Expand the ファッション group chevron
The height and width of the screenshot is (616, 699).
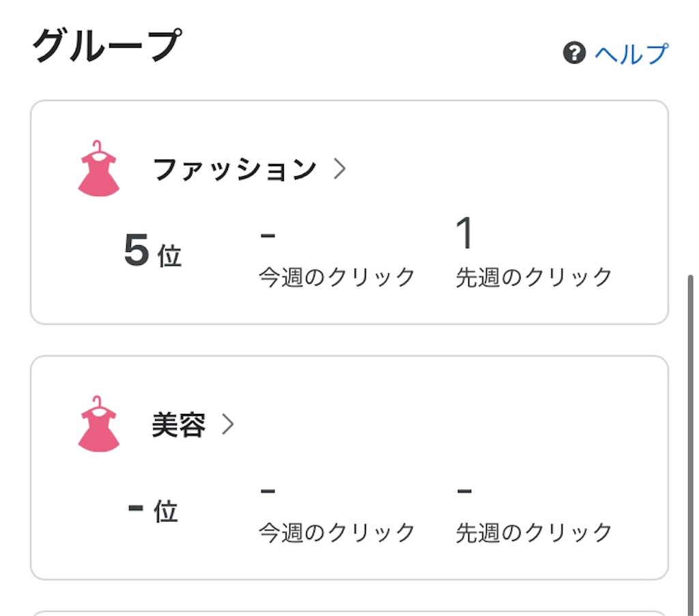coord(340,169)
